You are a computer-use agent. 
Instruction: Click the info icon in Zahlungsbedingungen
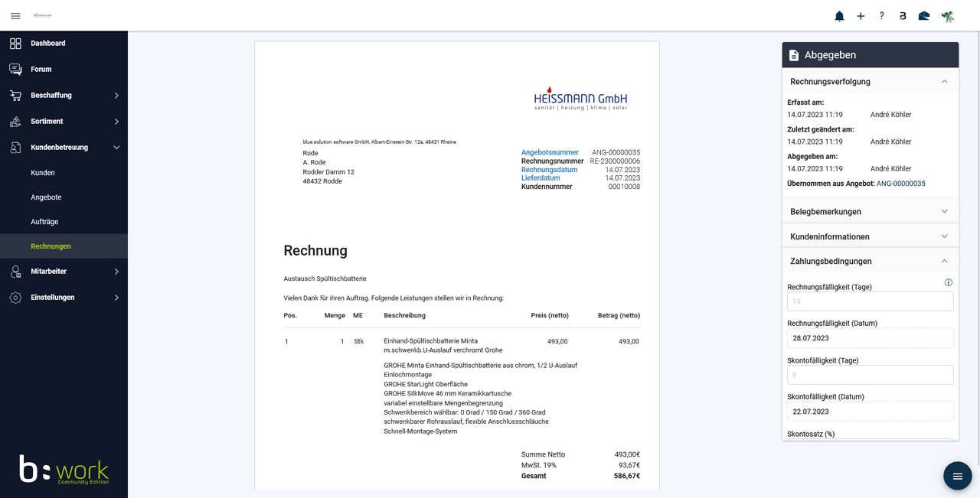point(949,282)
